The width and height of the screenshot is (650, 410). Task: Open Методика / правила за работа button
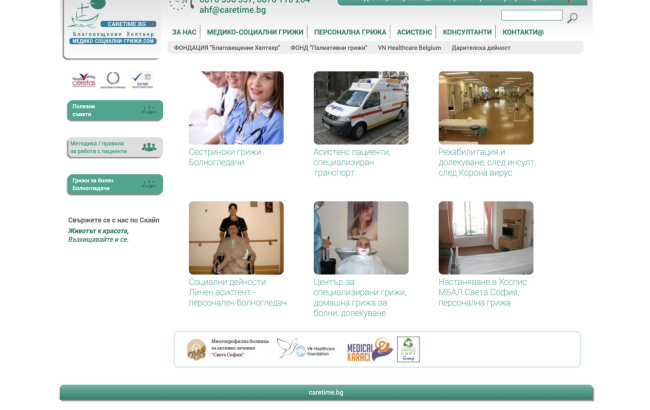115,147
